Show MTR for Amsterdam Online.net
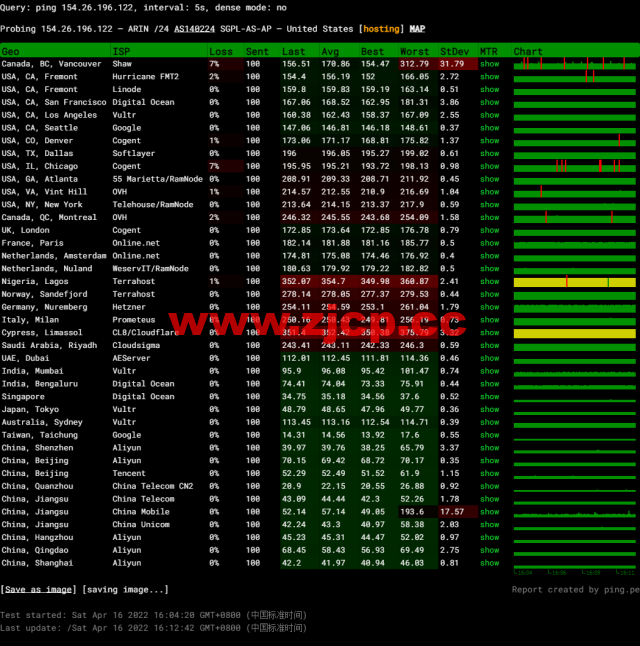Image resolution: width=640 pixels, height=646 pixels. [x=490, y=255]
